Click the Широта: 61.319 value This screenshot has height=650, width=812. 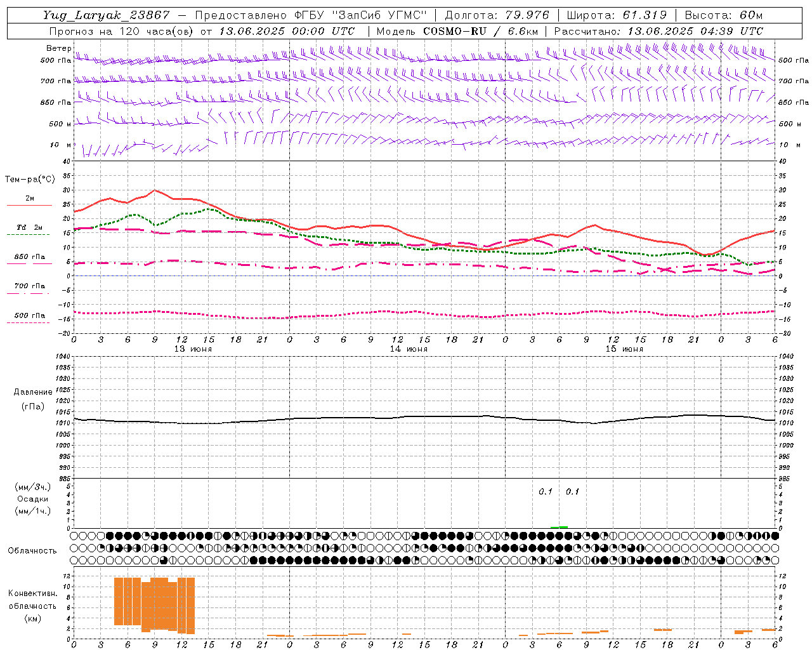(x=617, y=15)
